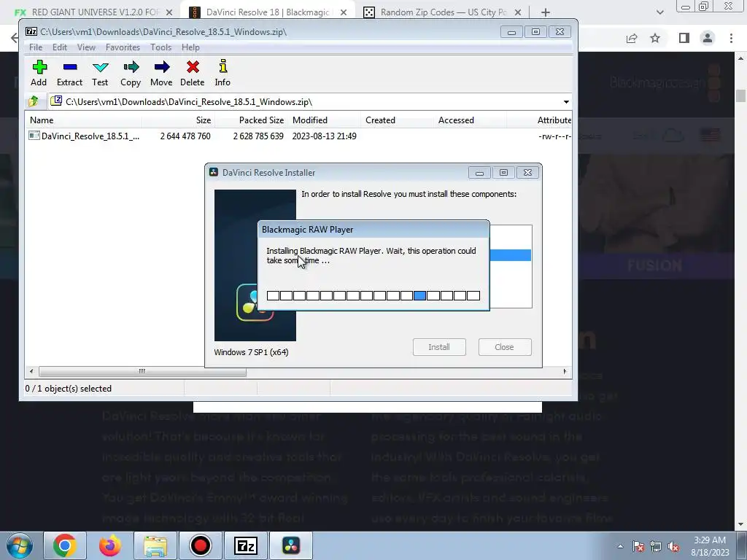Image resolution: width=747 pixels, height=560 pixels.
Task: Sort files by Size column header
Action: pyautogui.click(x=178, y=120)
